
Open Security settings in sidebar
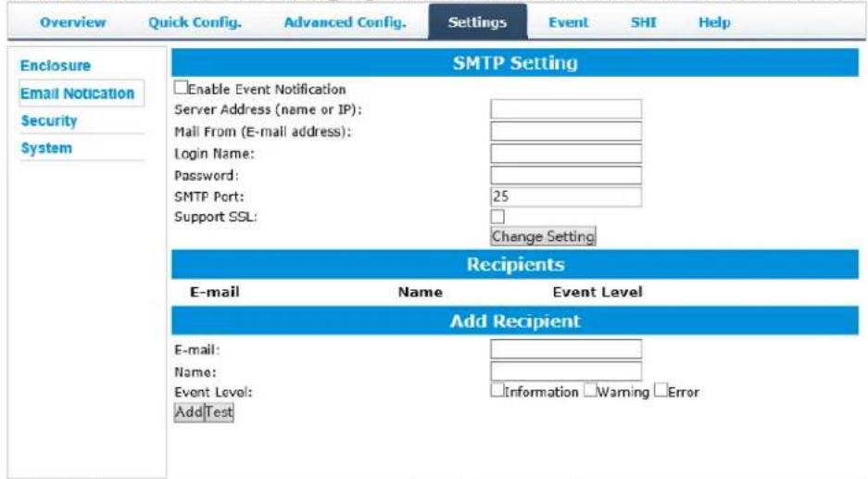coord(49,120)
